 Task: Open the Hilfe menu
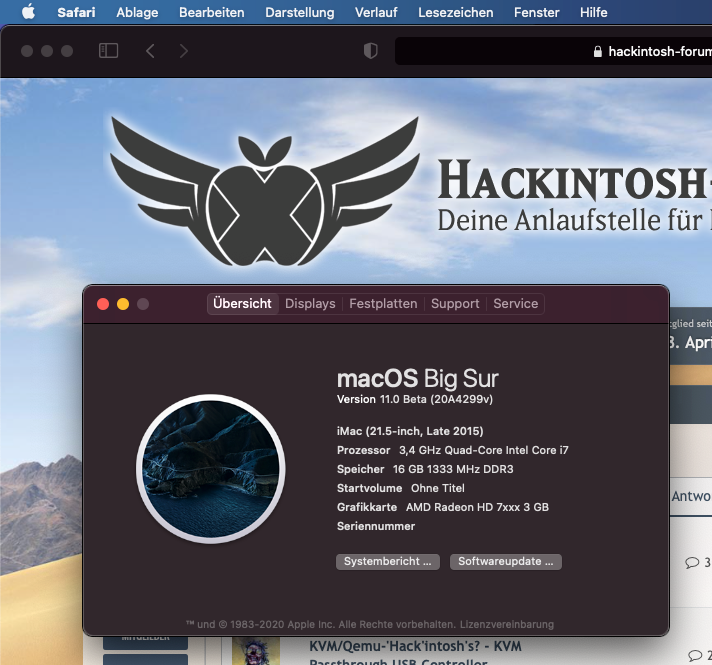pos(593,12)
